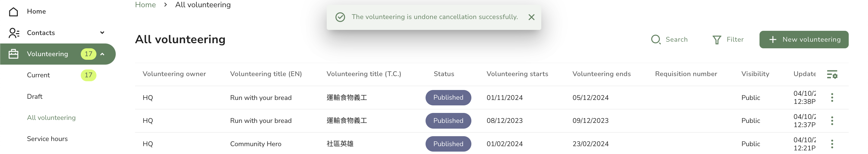Image resolution: width=868 pixels, height=154 pixels.
Task: Click the New volunteering button
Action: [x=804, y=40]
